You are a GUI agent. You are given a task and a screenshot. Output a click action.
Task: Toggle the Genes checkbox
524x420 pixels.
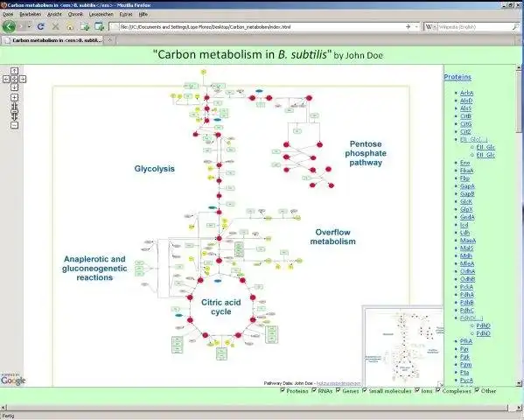[x=339, y=390]
